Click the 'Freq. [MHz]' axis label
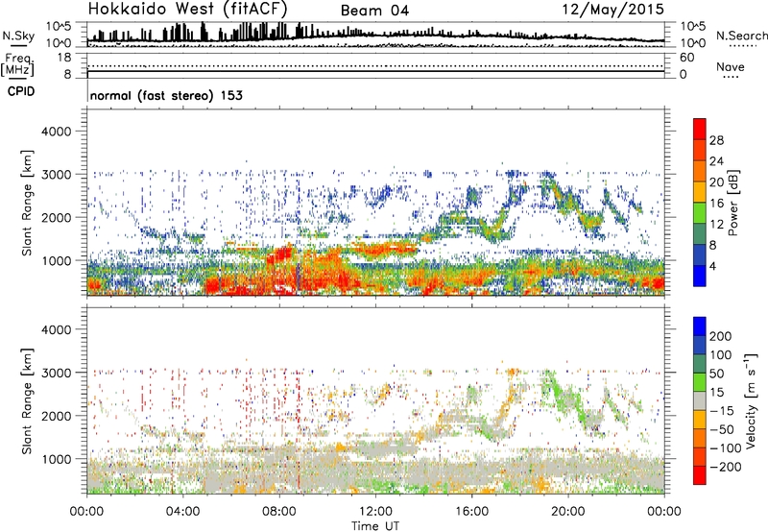768x532 pixels. pyautogui.click(x=19, y=64)
